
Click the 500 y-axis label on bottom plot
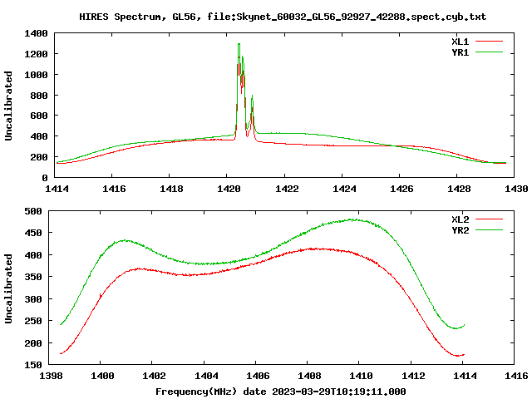(33, 211)
